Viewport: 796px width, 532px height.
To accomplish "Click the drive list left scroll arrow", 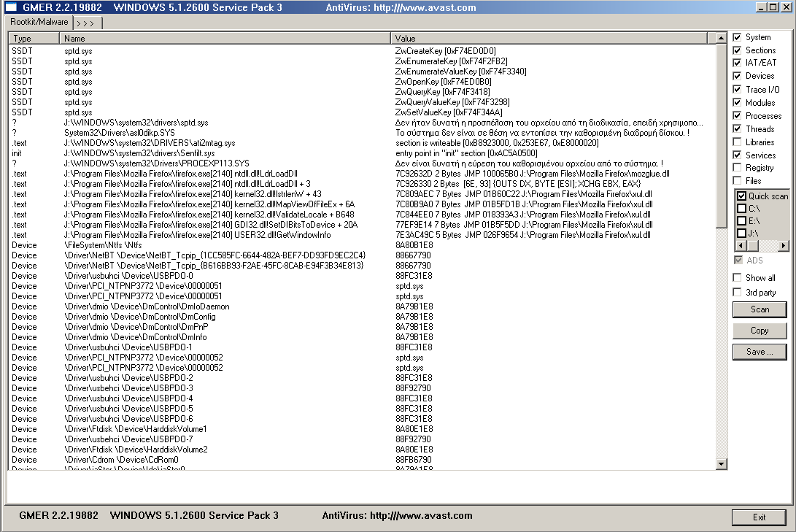I will [x=738, y=246].
